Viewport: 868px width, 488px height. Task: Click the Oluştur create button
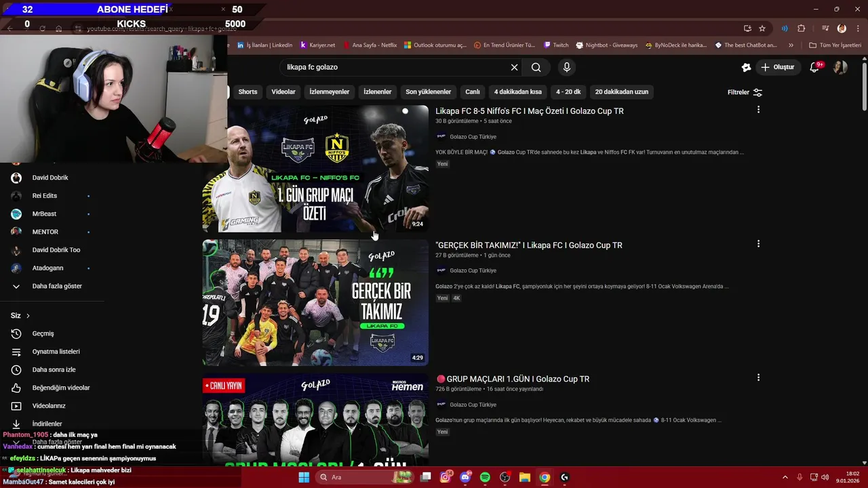tap(777, 67)
